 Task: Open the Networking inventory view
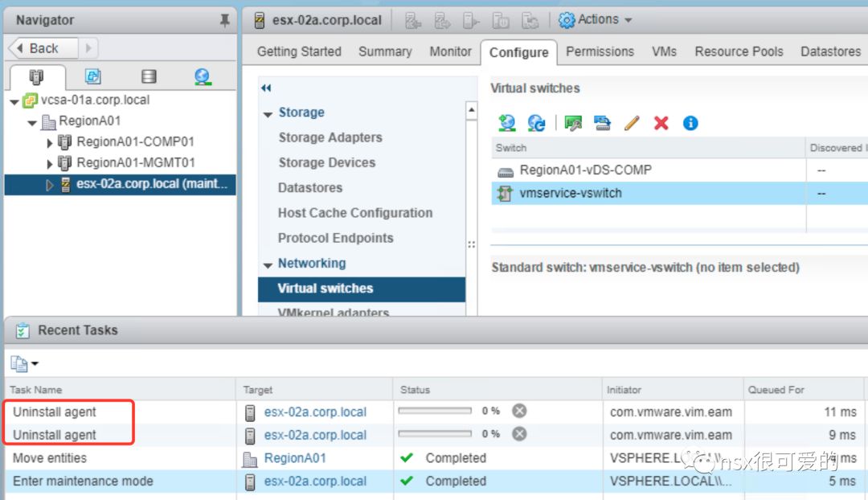[x=203, y=76]
